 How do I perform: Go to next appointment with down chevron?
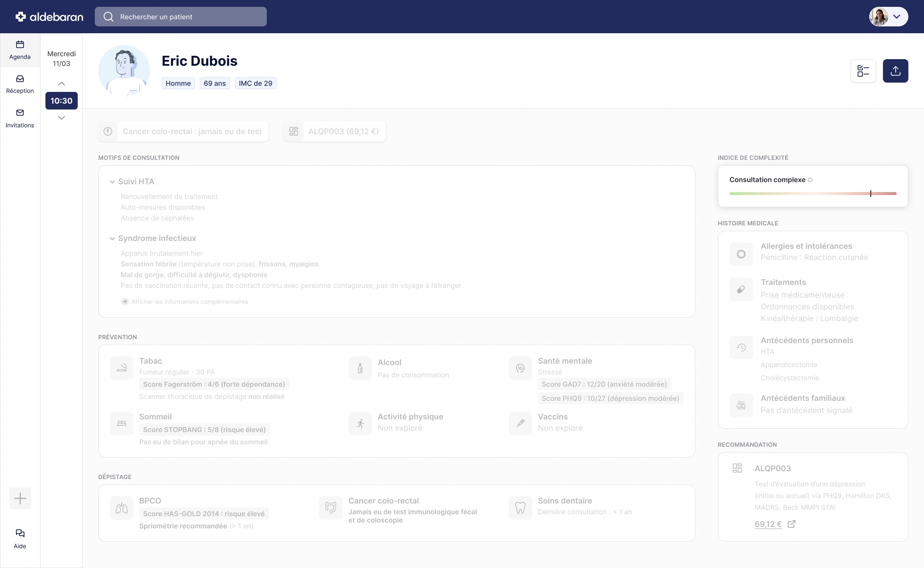62,118
